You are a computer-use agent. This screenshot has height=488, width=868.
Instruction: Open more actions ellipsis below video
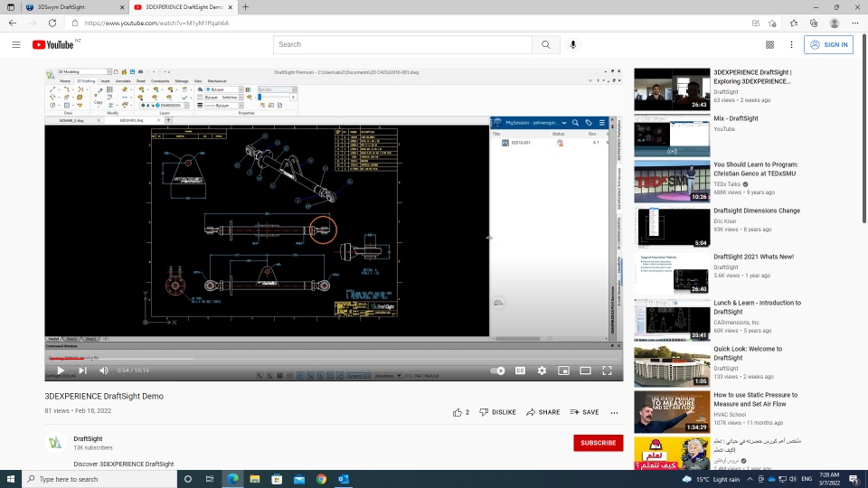614,412
